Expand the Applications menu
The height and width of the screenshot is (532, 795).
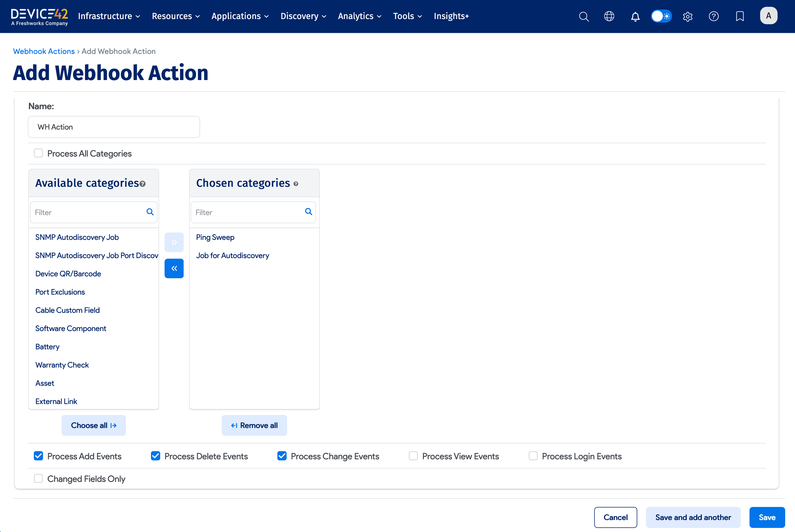(240, 16)
